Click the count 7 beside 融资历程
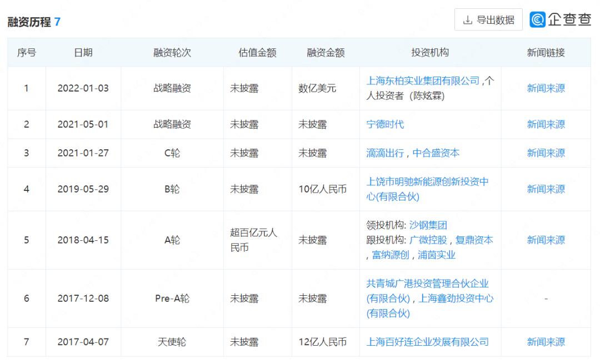The width and height of the screenshot is (600, 364). [x=57, y=22]
